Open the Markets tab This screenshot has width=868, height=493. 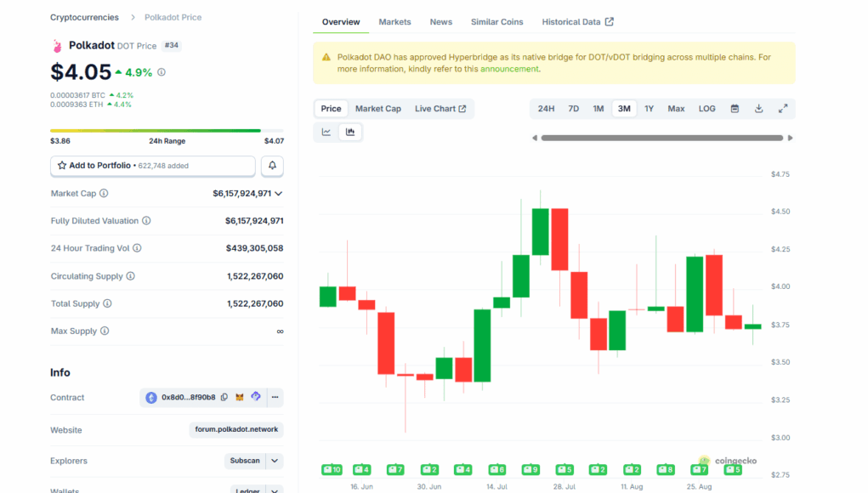(x=394, y=22)
